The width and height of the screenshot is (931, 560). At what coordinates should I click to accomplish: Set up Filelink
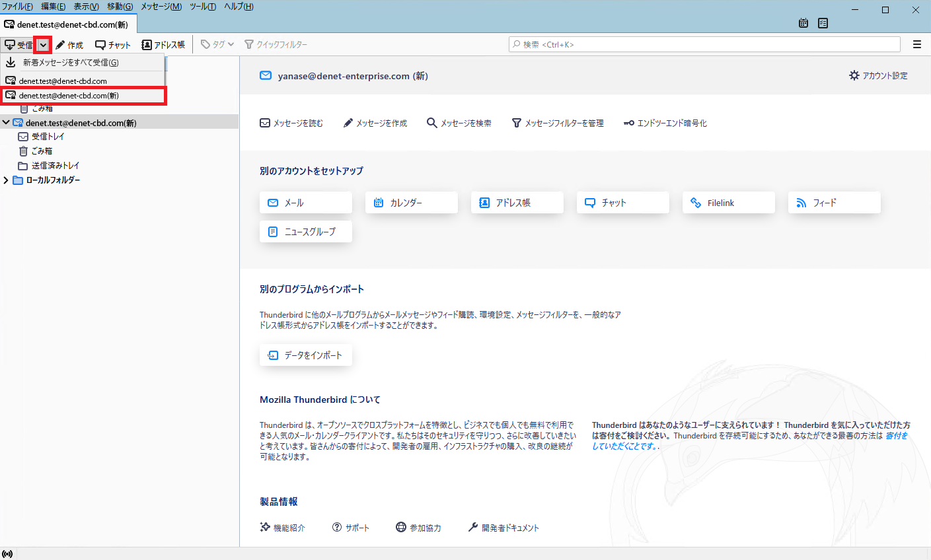(x=729, y=203)
